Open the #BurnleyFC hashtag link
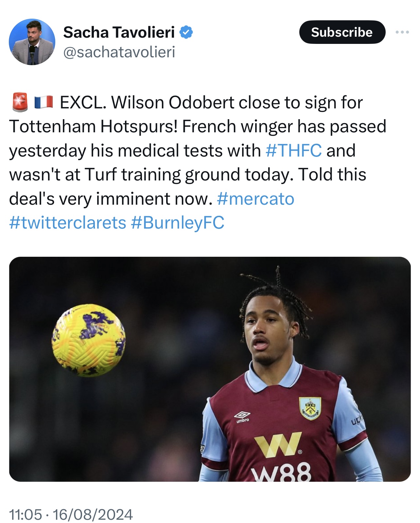The height and width of the screenshot is (523, 420). click(x=178, y=223)
